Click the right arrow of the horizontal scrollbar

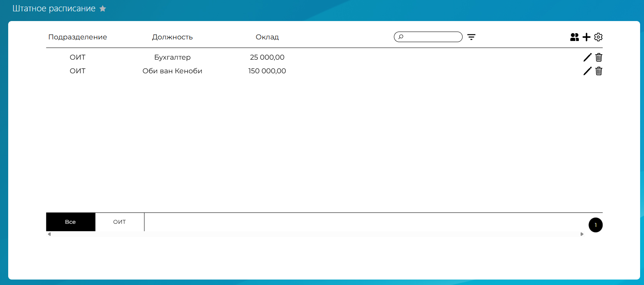[582, 234]
